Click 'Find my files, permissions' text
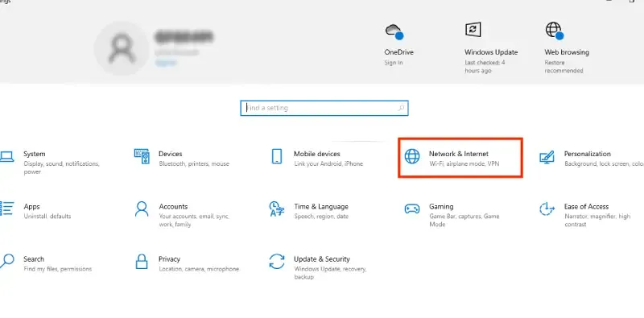The width and height of the screenshot is (644, 318). pos(57,269)
